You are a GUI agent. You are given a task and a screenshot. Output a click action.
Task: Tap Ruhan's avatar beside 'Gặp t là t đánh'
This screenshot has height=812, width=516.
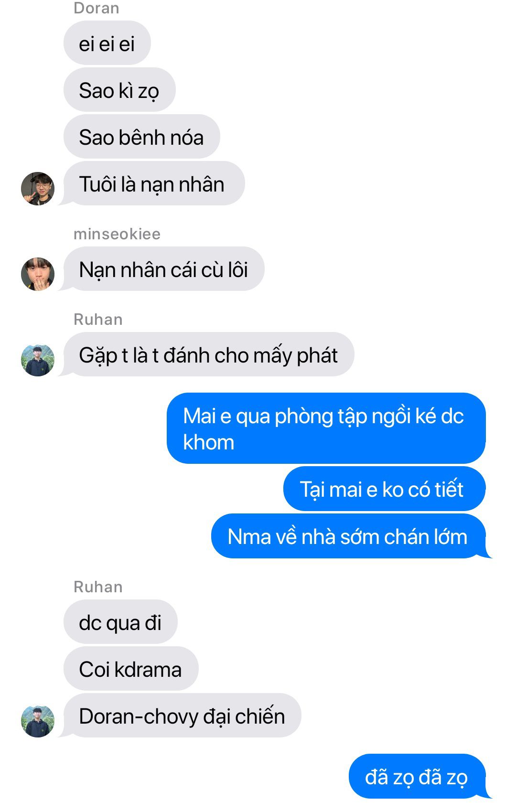tap(38, 360)
